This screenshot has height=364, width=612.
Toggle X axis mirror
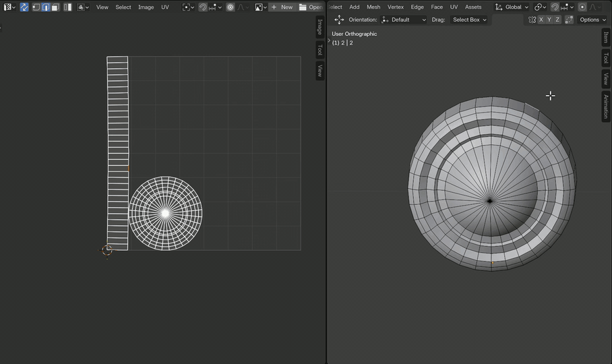[x=541, y=20]
